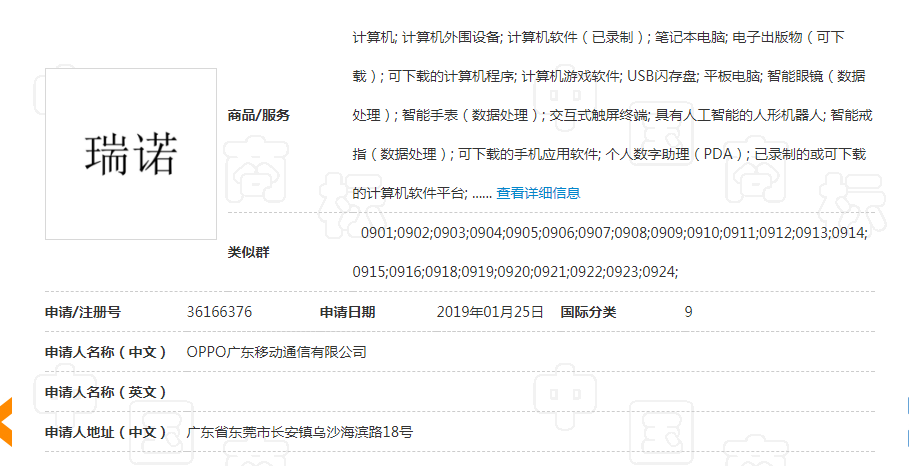
Task: Click the 申请人名称（英文）label
Action: coord(106,392)
